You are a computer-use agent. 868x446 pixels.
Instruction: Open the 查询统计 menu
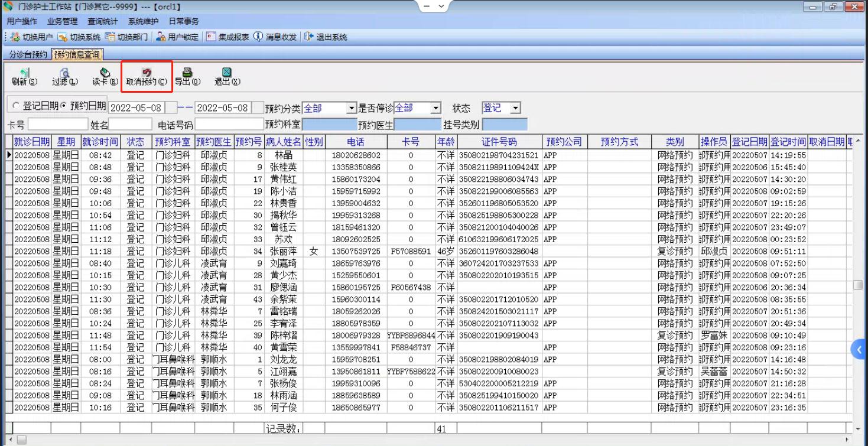(103, 21)
